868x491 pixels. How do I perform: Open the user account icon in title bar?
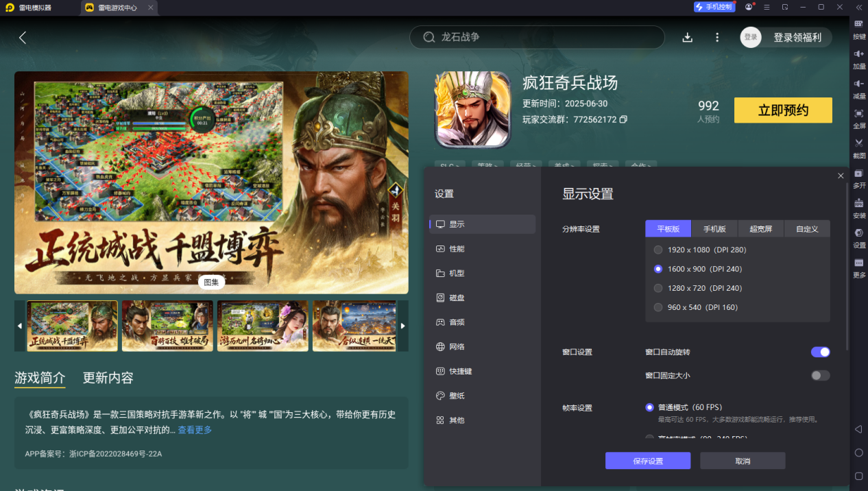(x=749, y=7)
